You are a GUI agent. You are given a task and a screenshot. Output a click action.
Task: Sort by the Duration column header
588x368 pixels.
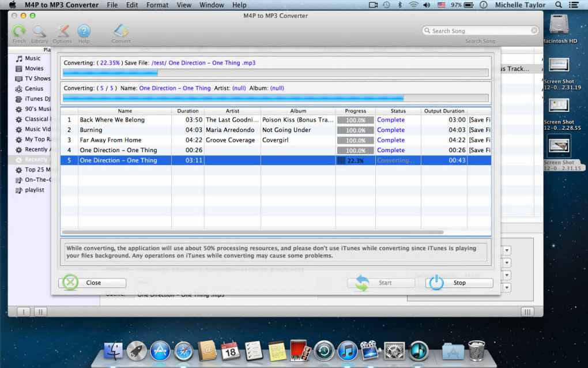coord(188,111)
